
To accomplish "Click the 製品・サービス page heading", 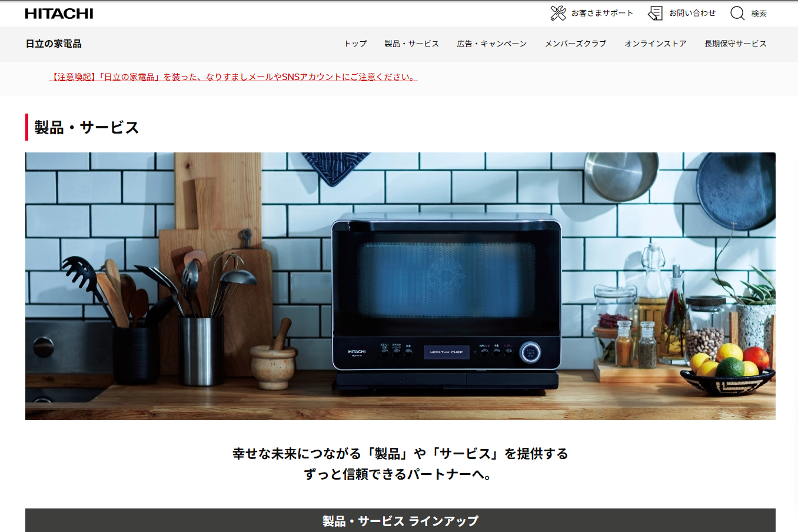I will [87, 127].
